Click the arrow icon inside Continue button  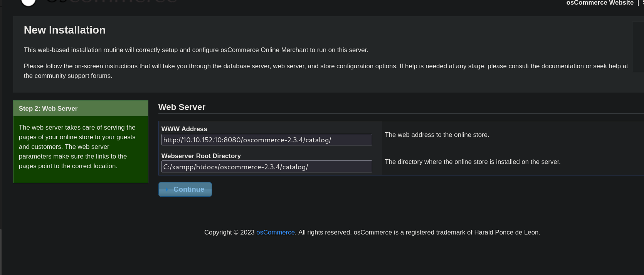tap(166, 189)
